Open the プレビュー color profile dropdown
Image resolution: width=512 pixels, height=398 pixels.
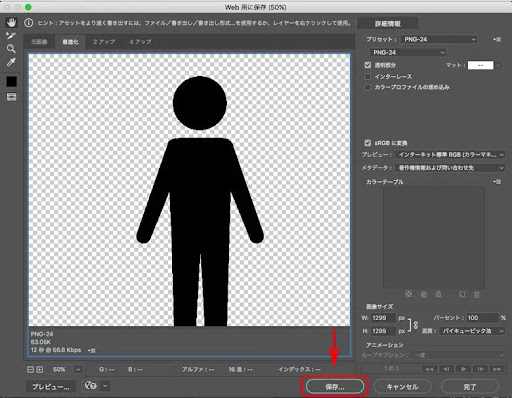[450, 155]
